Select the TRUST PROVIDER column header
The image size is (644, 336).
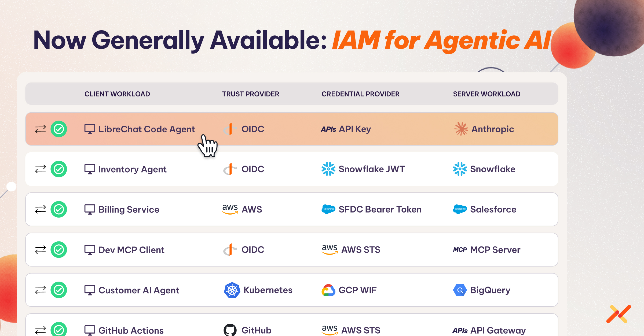tap(250, 94)
